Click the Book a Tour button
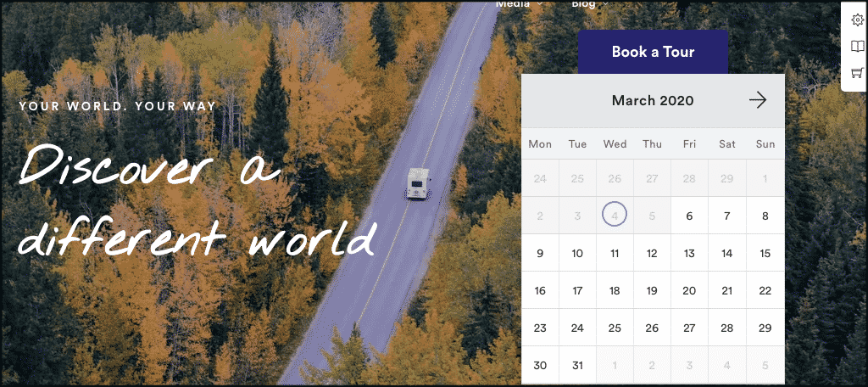Image resolution: width=868 pixels, height=387 pixels. coord(653,52)
